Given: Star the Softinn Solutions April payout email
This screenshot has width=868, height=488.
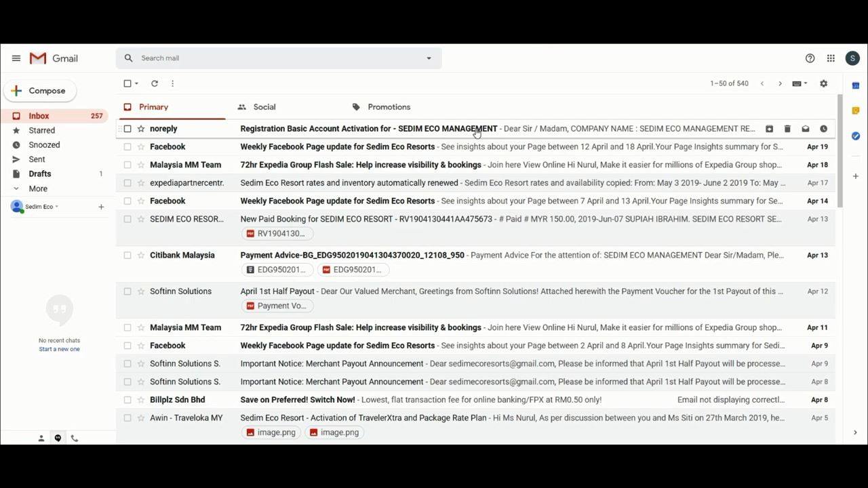Looking at the screenshot, I should click(141, 291).
